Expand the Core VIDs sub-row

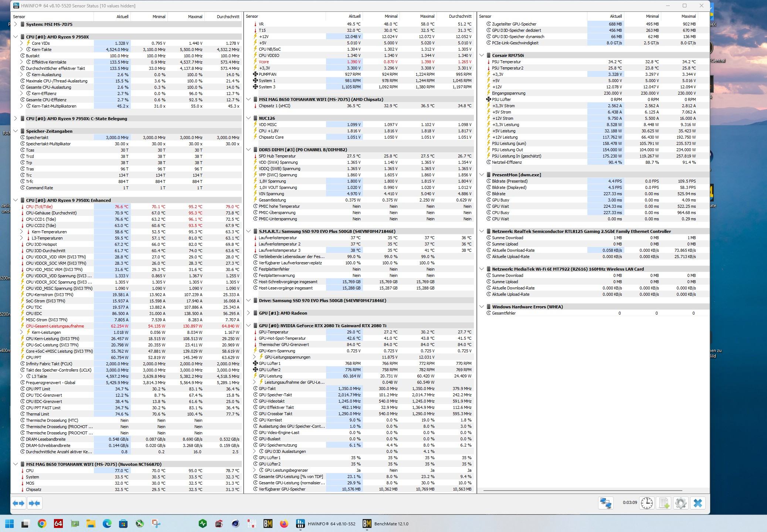(x=22, y=43)
